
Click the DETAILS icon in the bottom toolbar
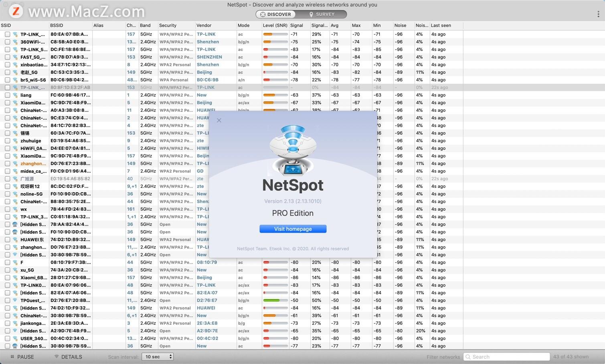pyautogui.click(x=57, y=356)
